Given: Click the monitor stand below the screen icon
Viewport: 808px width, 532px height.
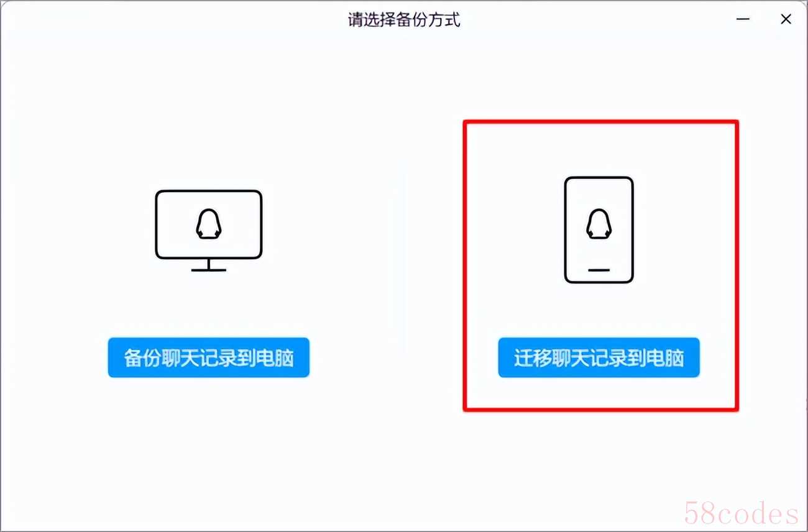Looking at the screenshot, I should (x=208, y=265).
